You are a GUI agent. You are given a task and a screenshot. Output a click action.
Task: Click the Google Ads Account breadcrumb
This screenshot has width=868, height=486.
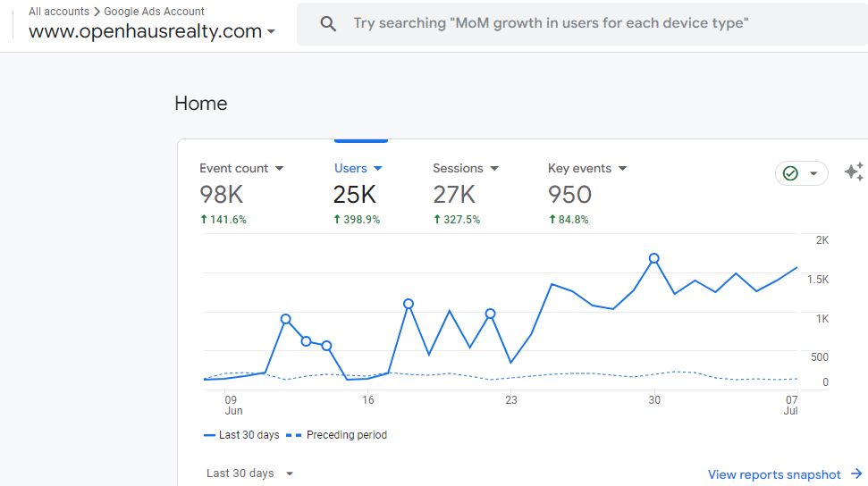[154, 12]
